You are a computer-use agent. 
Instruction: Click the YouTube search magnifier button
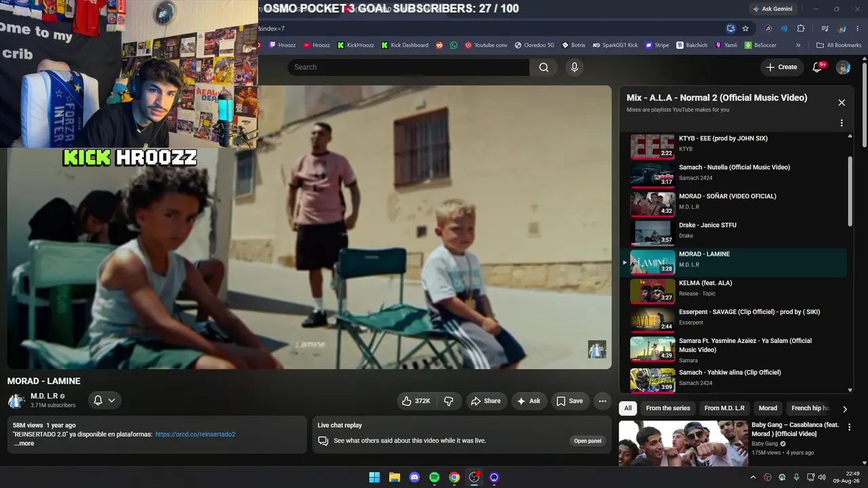tap(544, 67)
